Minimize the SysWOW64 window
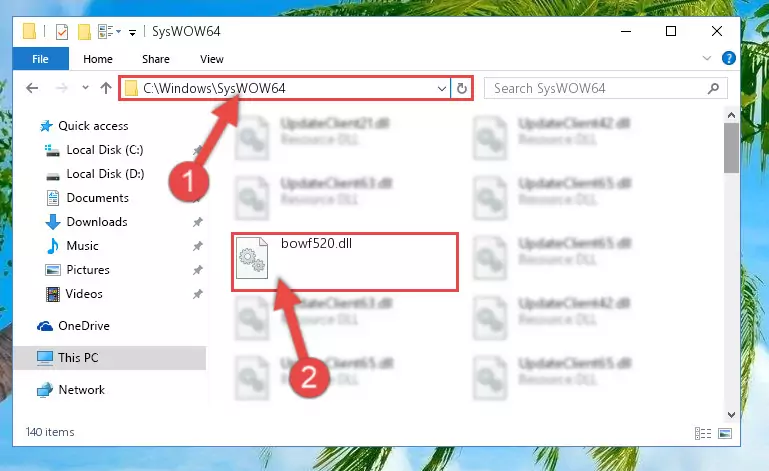 [x=626, y=31]
